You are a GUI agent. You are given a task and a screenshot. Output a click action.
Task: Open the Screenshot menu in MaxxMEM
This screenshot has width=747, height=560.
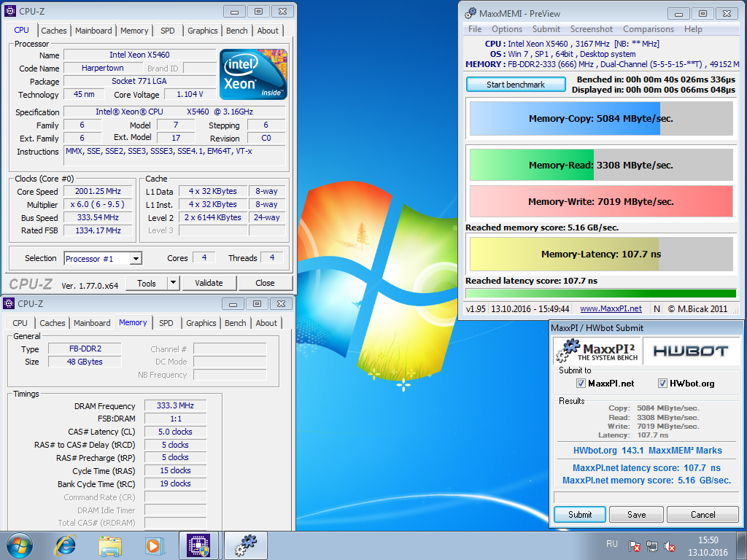(591, 29)
